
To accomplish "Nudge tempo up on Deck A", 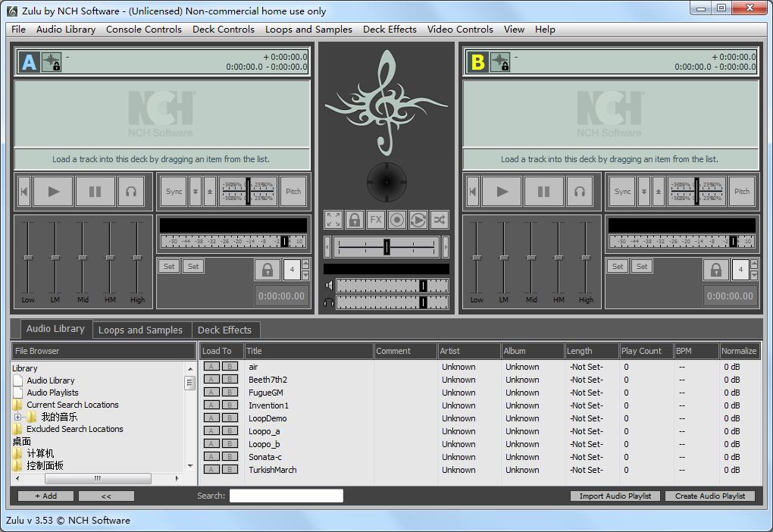I will click(209, 191).
